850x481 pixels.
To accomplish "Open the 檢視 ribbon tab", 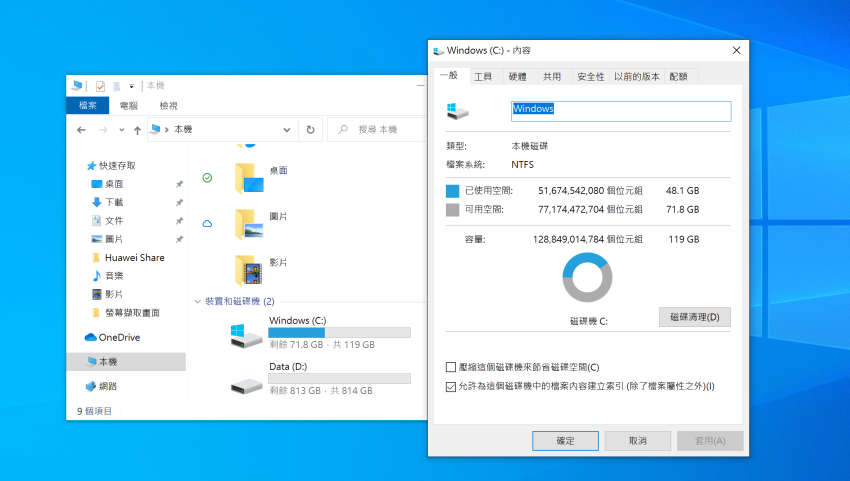I will [168, 105].
